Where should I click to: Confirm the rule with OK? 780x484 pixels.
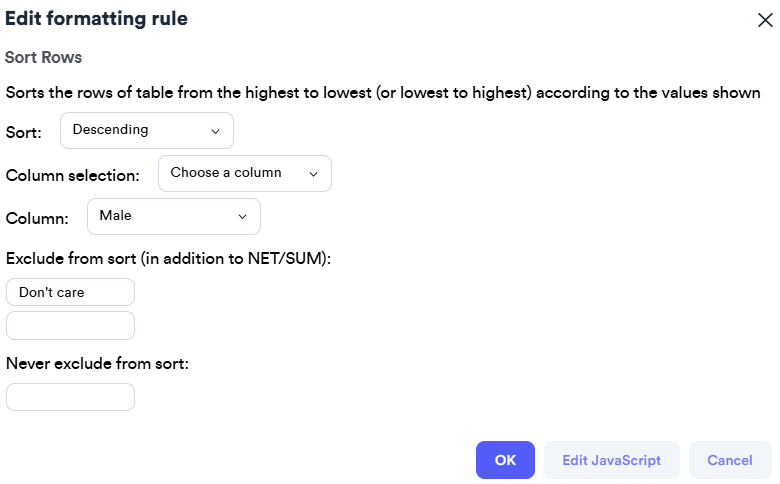click(x=505, y=460)
